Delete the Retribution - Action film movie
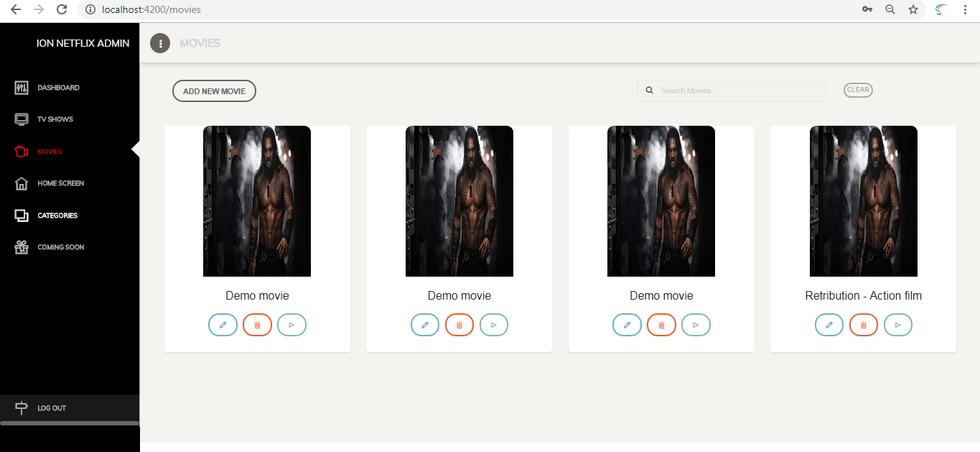Screen dimensions: 980x452 [x=863, y=325]
